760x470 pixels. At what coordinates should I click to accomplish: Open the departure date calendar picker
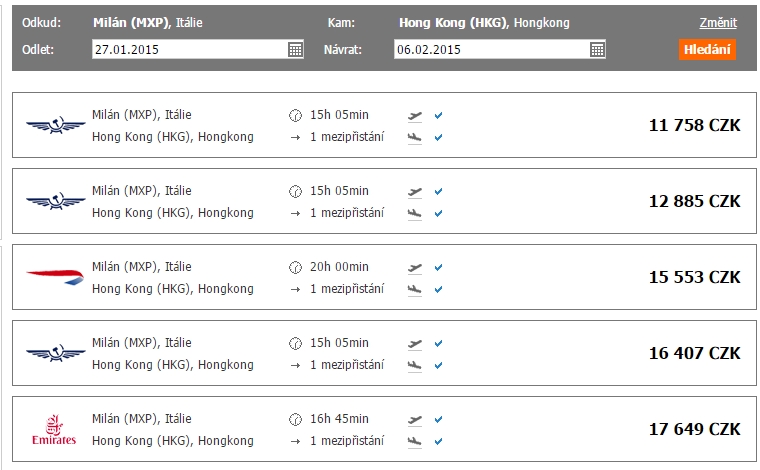[295, 49]
